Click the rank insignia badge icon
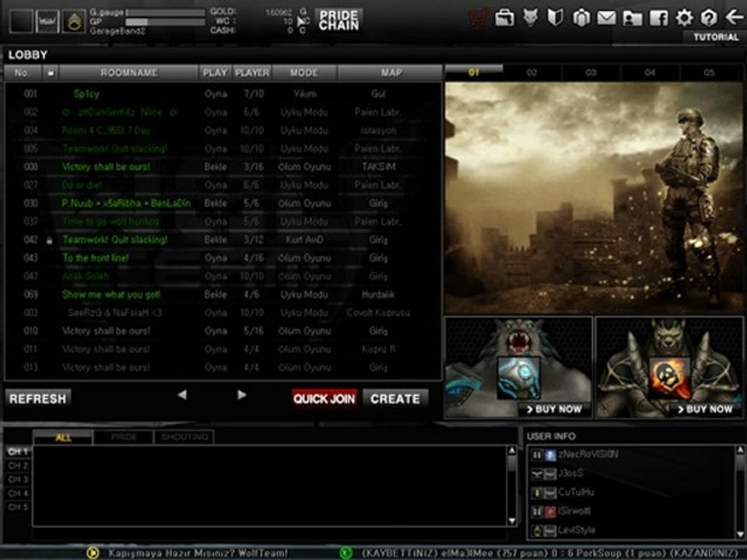Screen dimensions: 747x560 pyautogui.click(x=73, y=22)
